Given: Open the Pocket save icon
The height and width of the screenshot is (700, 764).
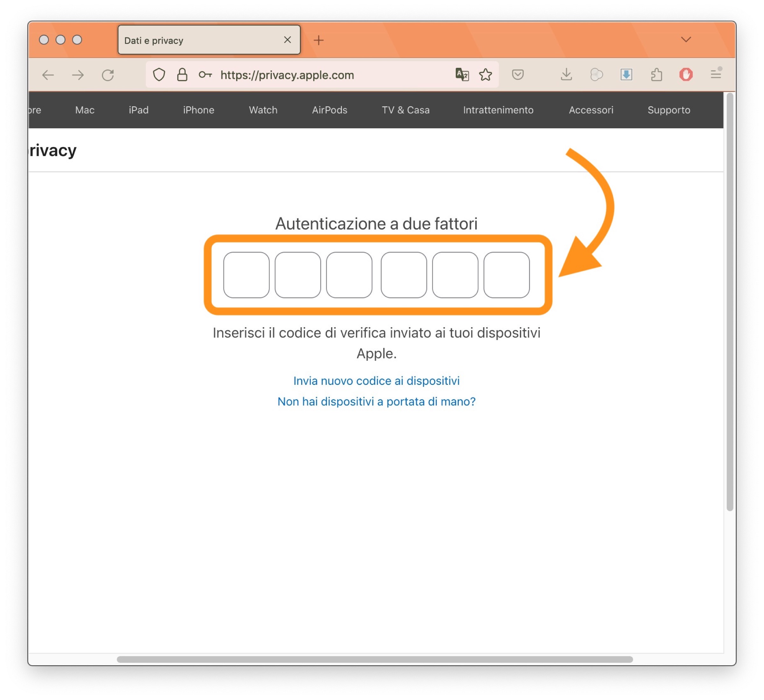Looking at the screenshot, I should click(x=518, y=75).
